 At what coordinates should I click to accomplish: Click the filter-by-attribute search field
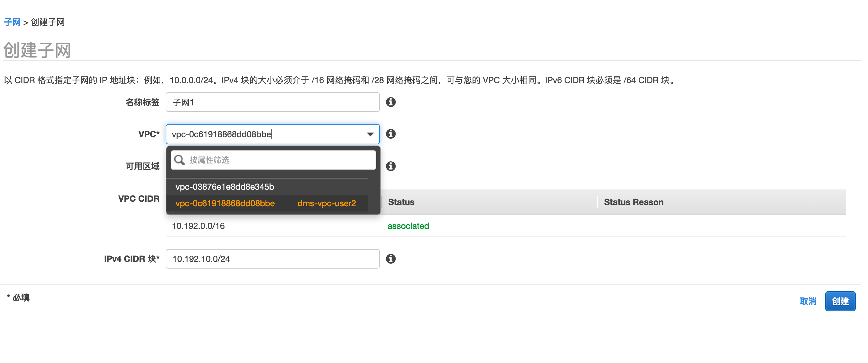280,160
